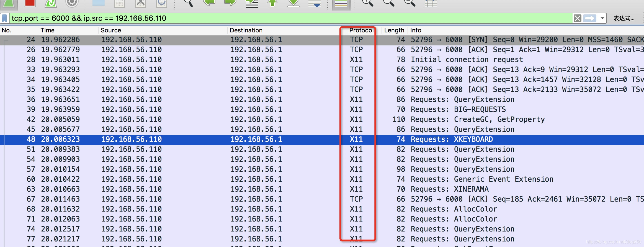Sort packets by Time column header
The width and height of the screenshot is (644, 247).
click(x=68, y=30)
